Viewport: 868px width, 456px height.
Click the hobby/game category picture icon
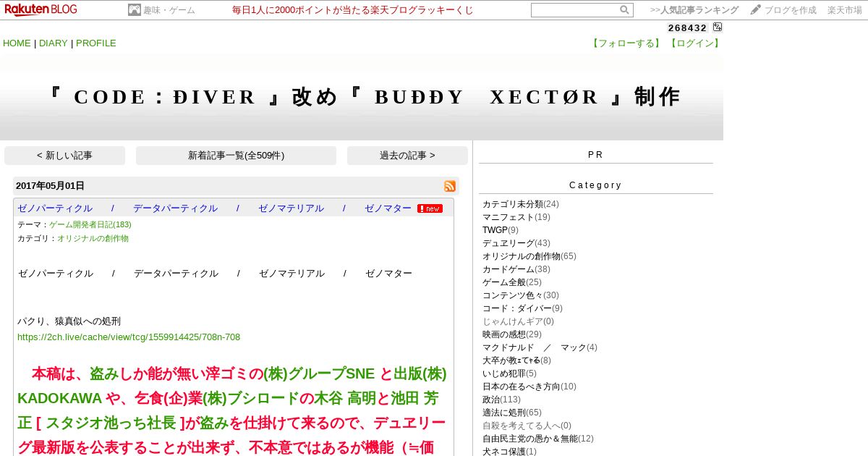pos(134,10)
